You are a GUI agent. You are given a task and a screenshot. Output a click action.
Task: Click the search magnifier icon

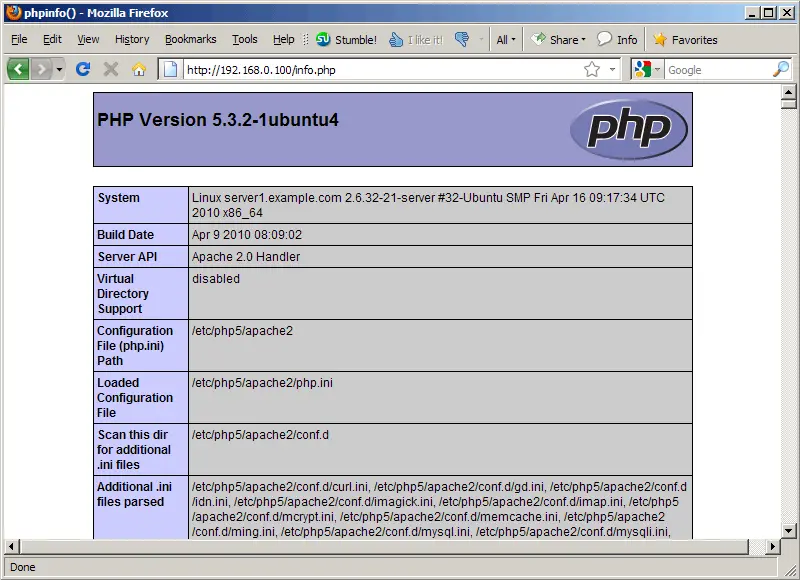point(781,69)
